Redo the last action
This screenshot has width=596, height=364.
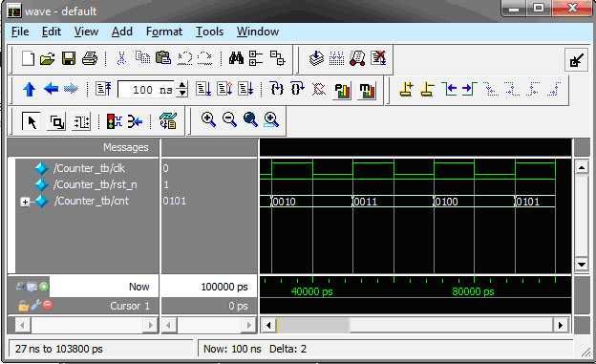click(x=204, y=58)
